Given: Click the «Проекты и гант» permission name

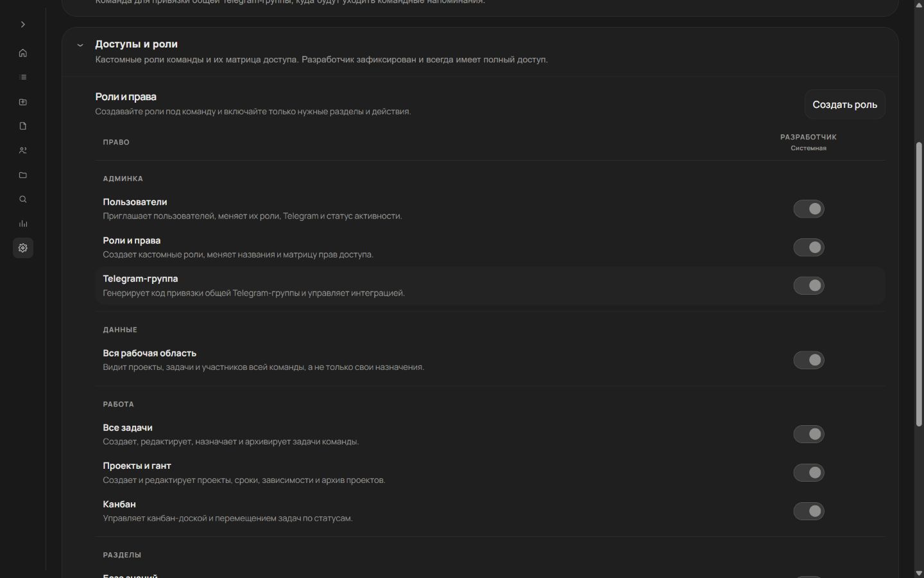Looking at the screenshot, I should [137, 466].
